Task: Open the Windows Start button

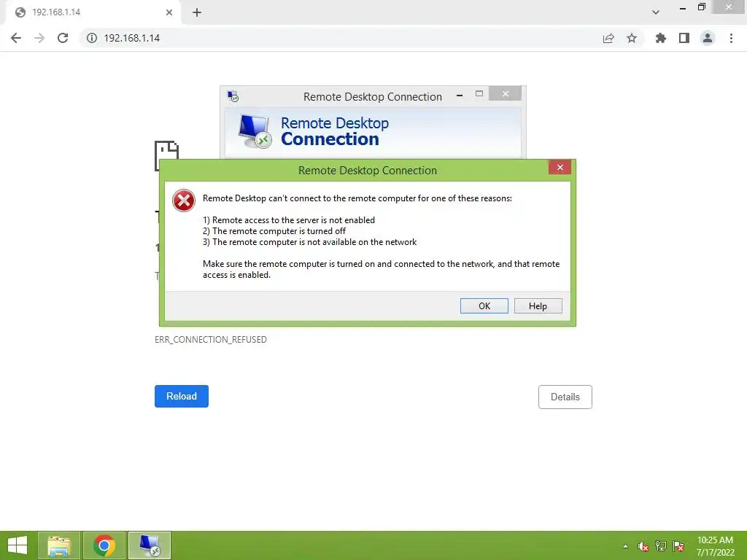Action: click(18, 545)
